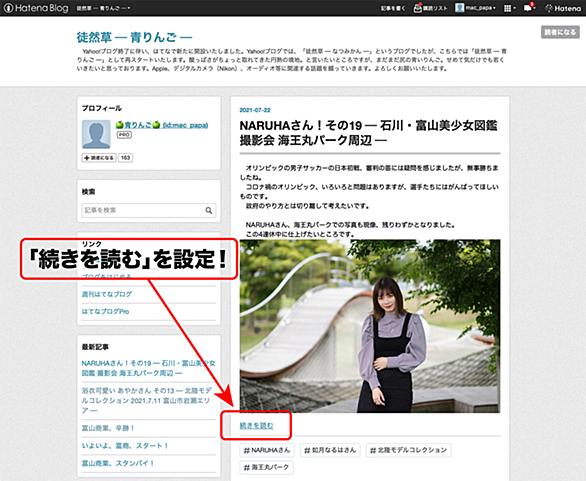Open recent post 富山商業、スタンバイ!
The image size is (586, 481).
click(x=118, y=463)
